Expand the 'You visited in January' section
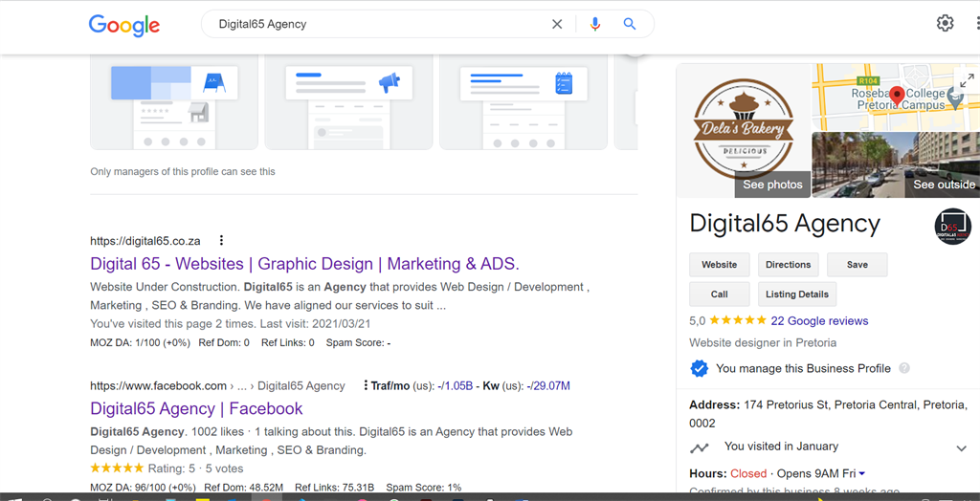Image resolution: width=980 pixels, height=501 pixels. pyautogui.click(x=962, y=447)
